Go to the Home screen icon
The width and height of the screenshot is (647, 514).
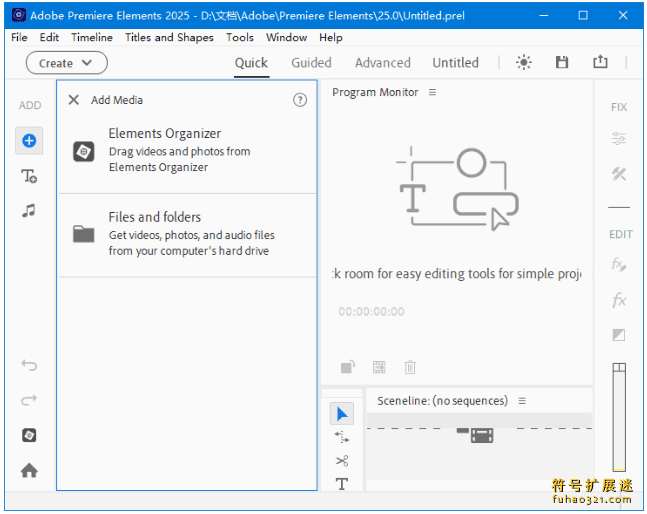click(x=29, y=470)
